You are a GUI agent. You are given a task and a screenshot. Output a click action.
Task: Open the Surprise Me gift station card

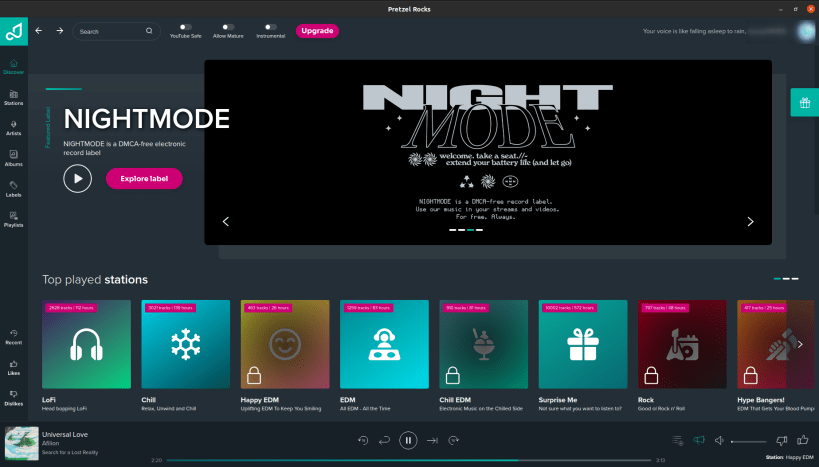[583, 344]
